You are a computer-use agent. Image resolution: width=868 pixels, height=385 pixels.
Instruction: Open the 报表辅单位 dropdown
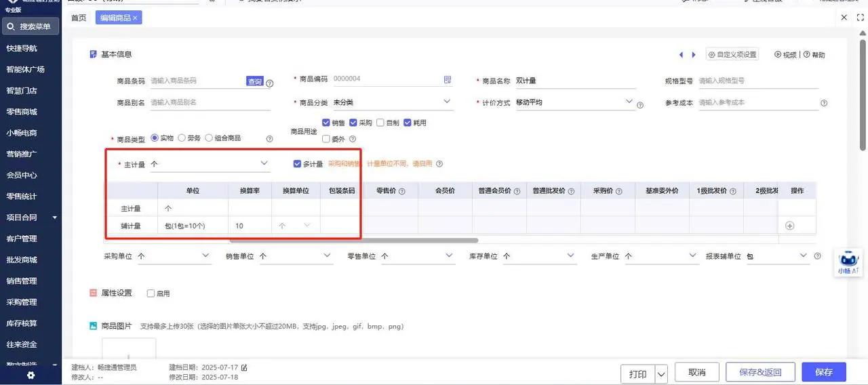[x=777, y=256]
